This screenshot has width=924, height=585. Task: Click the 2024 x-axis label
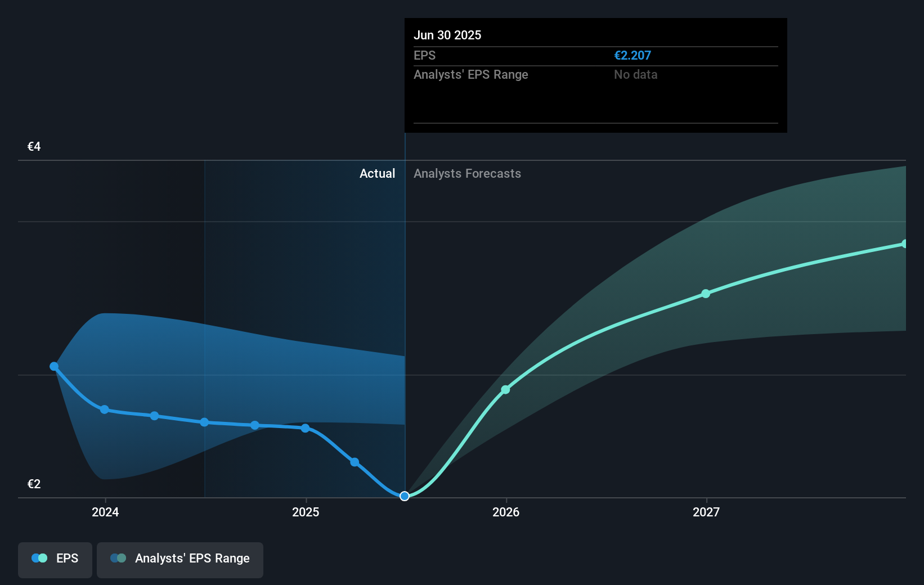(x=105, y=512)
